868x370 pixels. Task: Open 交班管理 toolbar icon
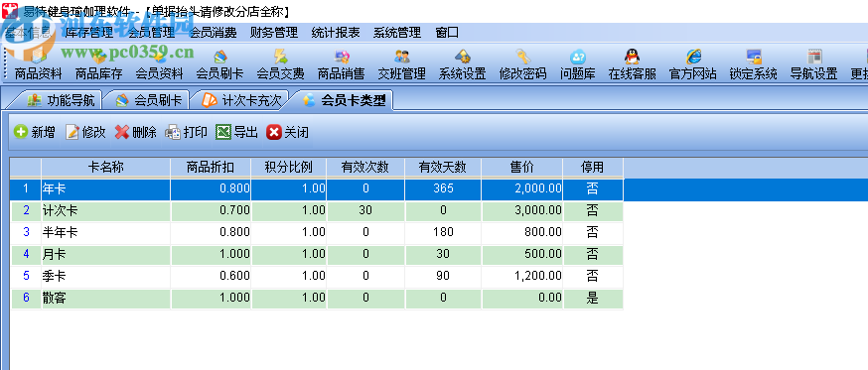[401, 64]
